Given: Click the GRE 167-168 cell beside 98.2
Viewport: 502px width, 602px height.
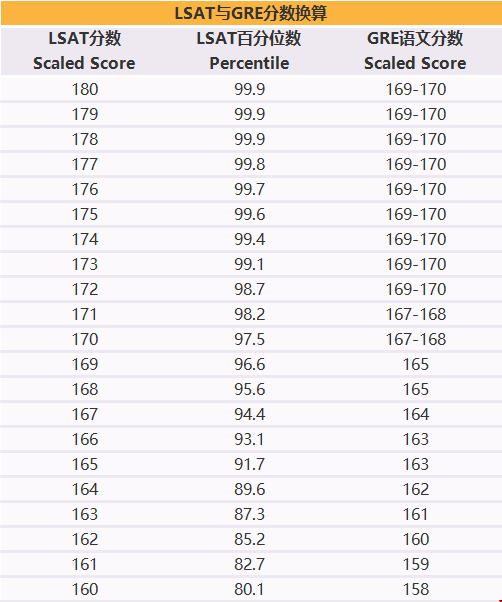Looking at the screenshot, I should pos(416,314).
